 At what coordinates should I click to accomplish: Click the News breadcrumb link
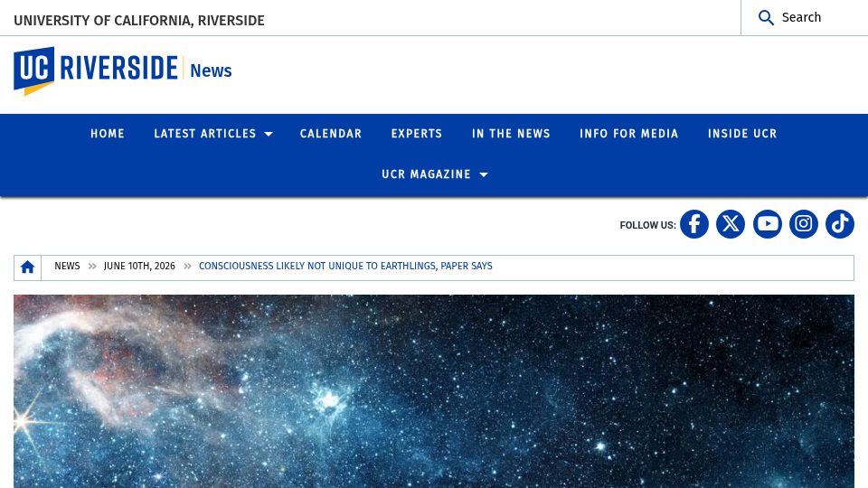67,266
